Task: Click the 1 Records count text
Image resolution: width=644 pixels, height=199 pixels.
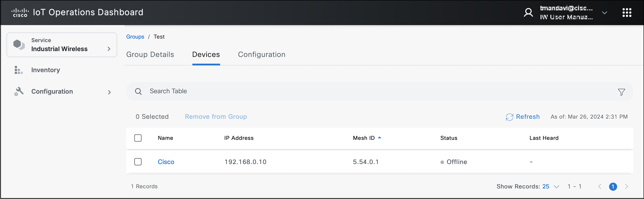Action: 144,186
